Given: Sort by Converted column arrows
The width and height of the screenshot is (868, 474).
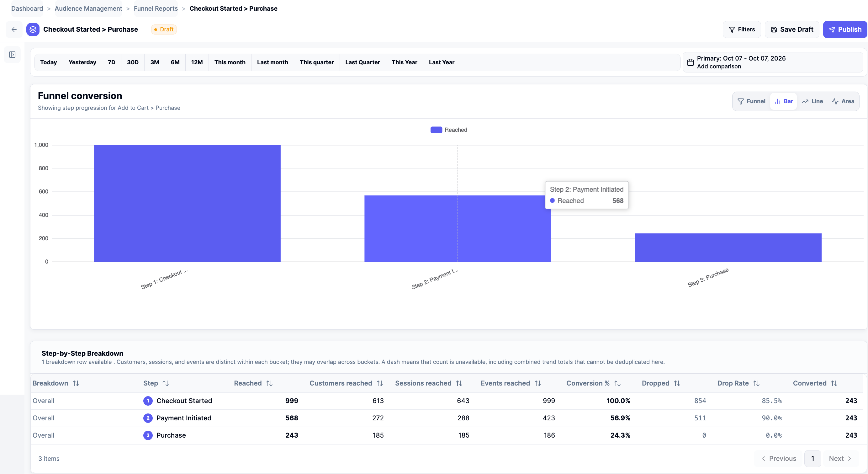Looking at the screenshot, I should click(834, 383).
